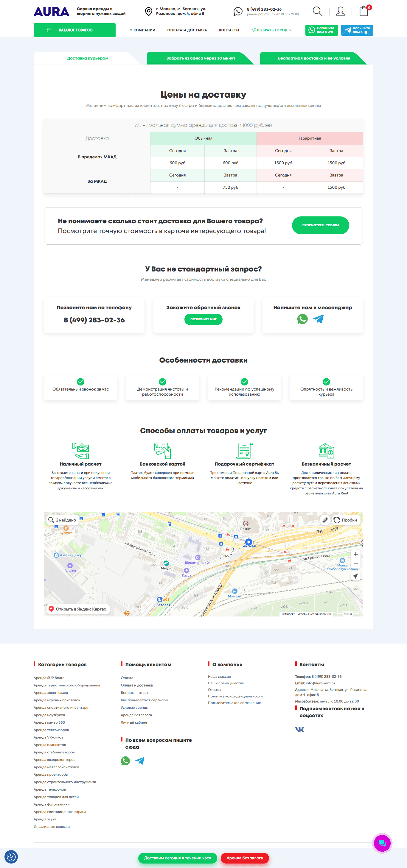Screen dimensions: 407x868
Task: Zoom out on the map
Action: pos(355,563)
